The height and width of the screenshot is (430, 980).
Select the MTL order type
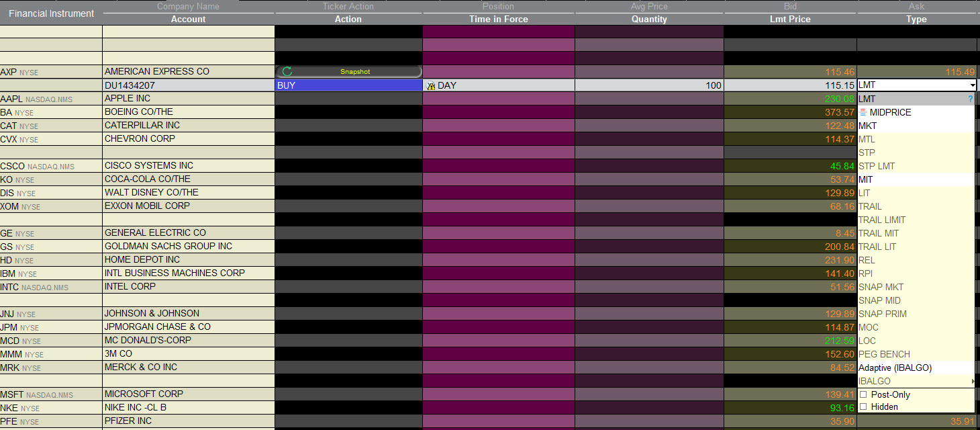coord(916,139)
